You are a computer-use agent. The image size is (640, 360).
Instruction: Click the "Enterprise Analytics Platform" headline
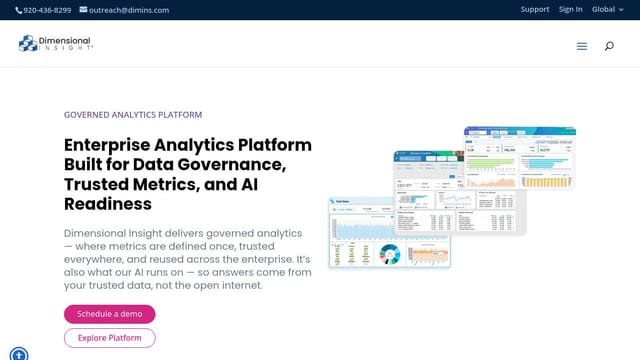(188, 174)
